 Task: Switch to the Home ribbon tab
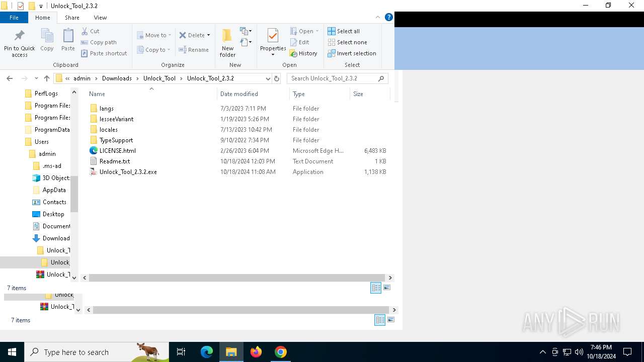[x=43, y=18]
